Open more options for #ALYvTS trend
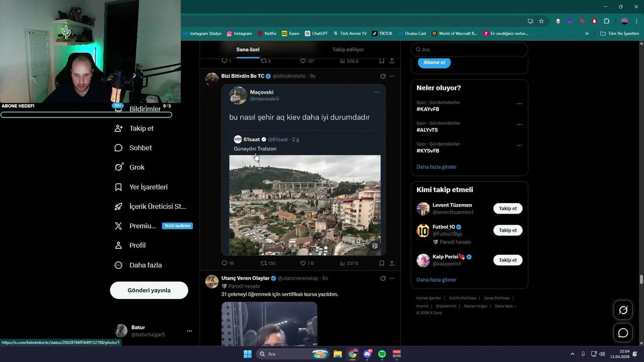The width and height of the screenshot is (644, 362). [519, 125]
